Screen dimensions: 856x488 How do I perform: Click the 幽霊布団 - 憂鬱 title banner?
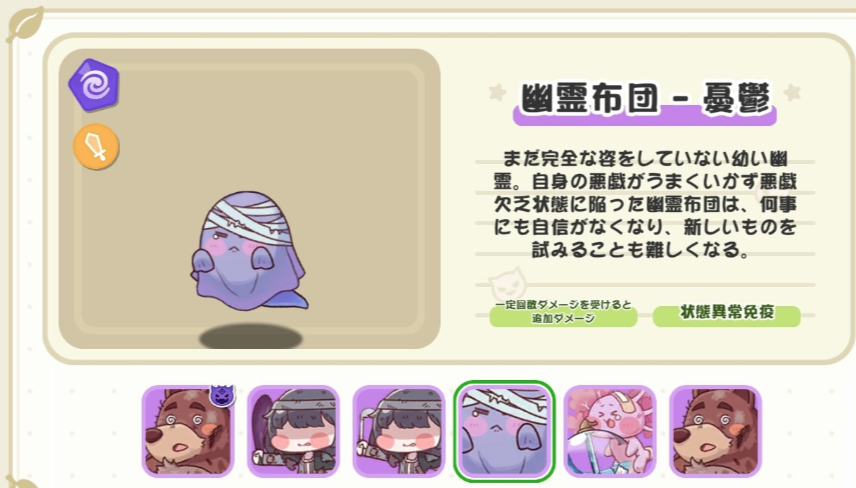tap(645, 102)
